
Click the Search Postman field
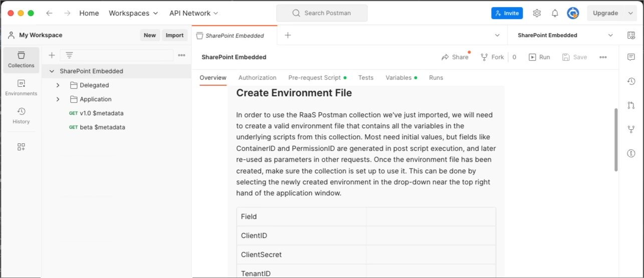(322, 13)
